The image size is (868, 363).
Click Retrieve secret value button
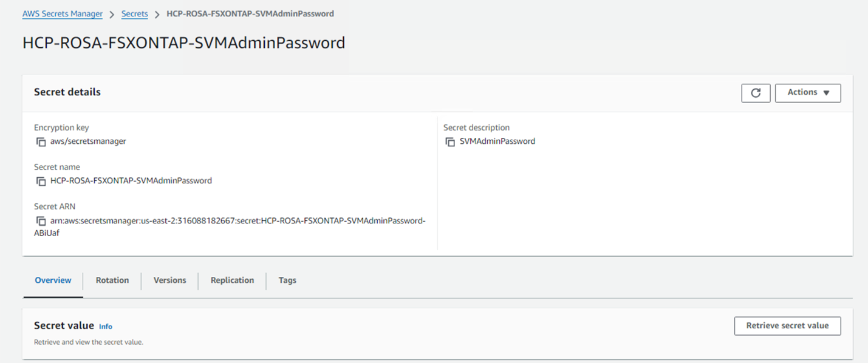tap(787, 326)
